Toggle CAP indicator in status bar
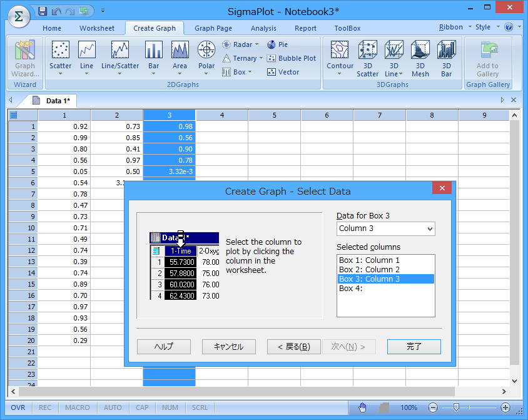The width and height of the screenshot is (528, 420). (142, 407)
